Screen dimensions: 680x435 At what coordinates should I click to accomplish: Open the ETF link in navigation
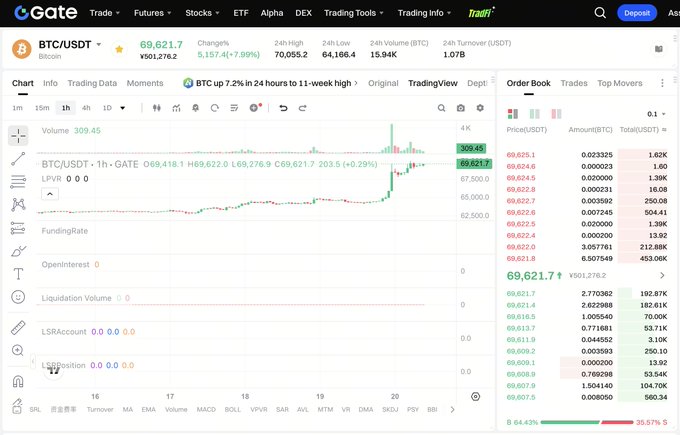pyautogui.click(x=241, y=13)
